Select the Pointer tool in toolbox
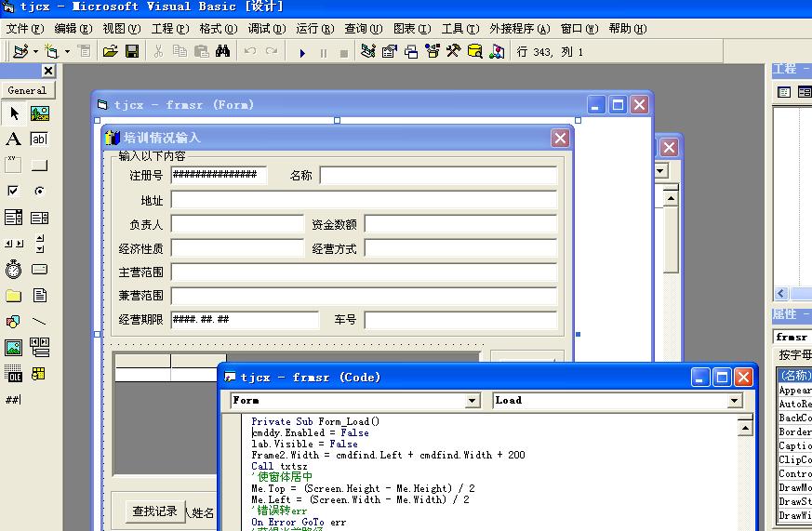The height and width of the screenshot is (531, 812). pyautogui.click(x=14, y=113)
